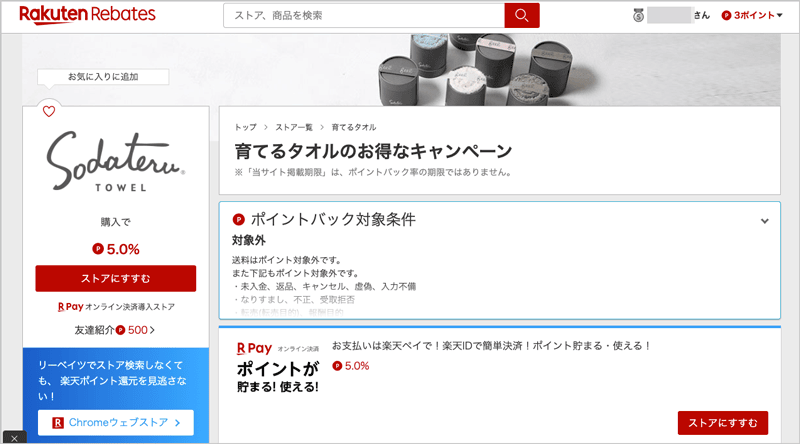Click the red ストアにすすむ button in sidebar
Screen dimensions: 800x444
point(116,279)
